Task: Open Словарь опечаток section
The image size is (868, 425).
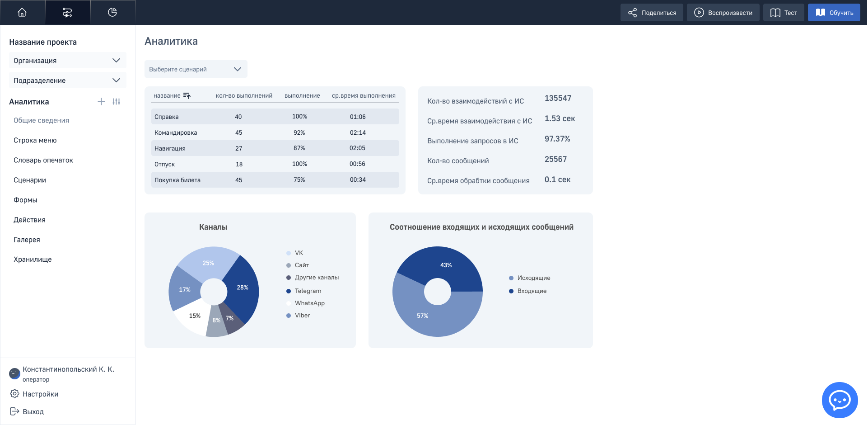Action: tap(43, 160)
